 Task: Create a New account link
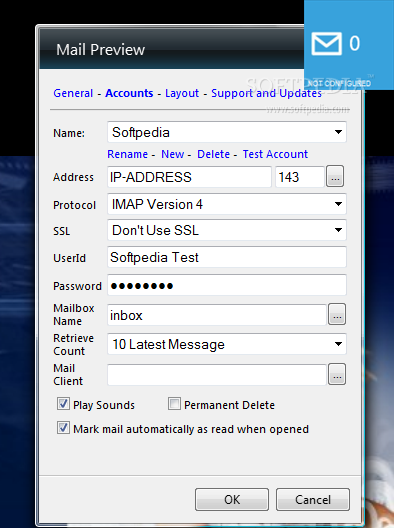172,154
